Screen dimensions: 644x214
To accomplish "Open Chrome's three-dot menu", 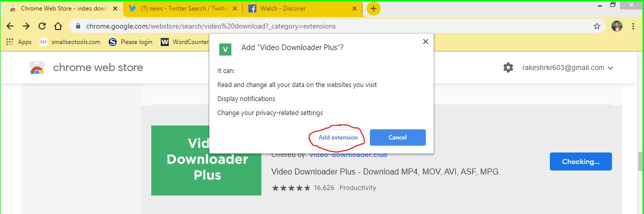I will (x=633, y=26).
